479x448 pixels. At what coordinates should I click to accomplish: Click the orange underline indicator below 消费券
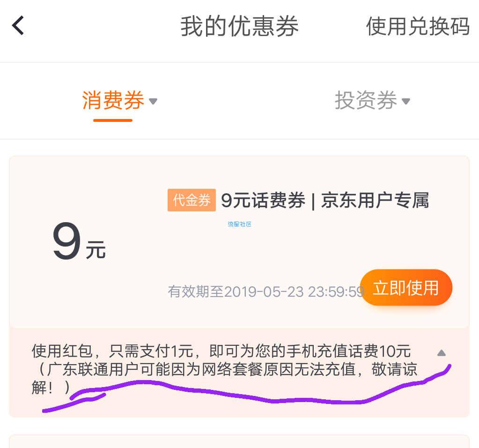113,120
